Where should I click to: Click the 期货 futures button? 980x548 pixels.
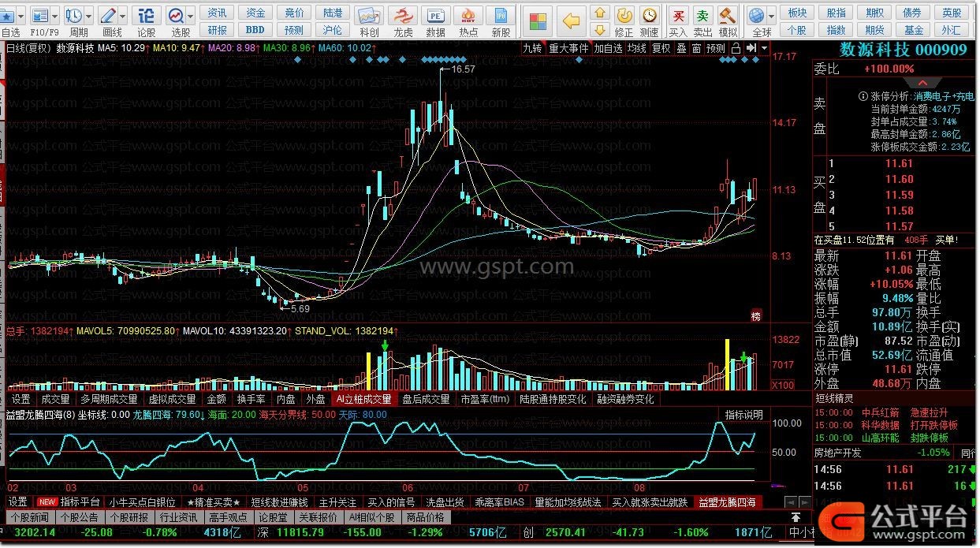874,30
